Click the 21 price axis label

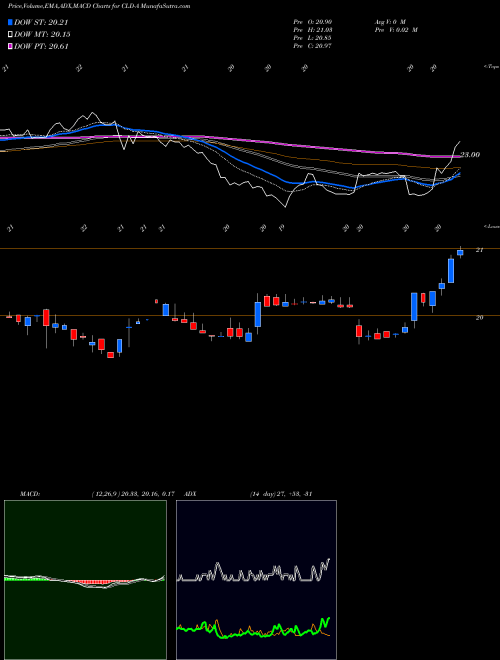tap(479, 250)
